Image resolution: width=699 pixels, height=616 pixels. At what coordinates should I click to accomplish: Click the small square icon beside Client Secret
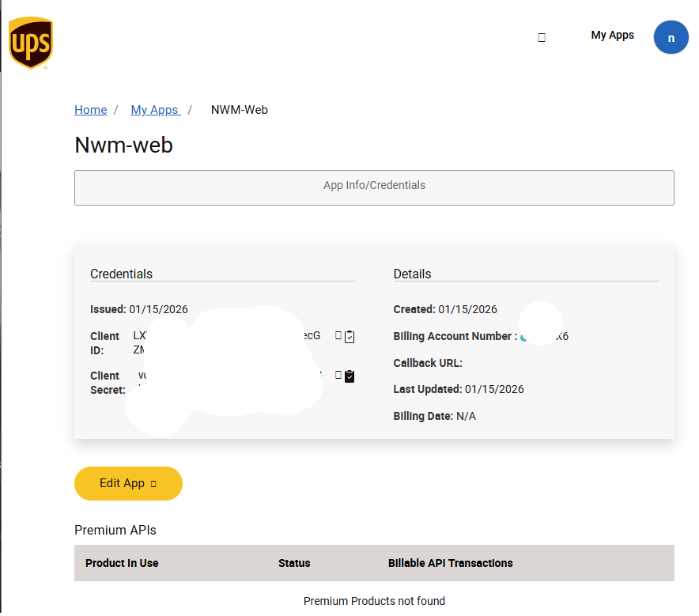tap(338, 375)
